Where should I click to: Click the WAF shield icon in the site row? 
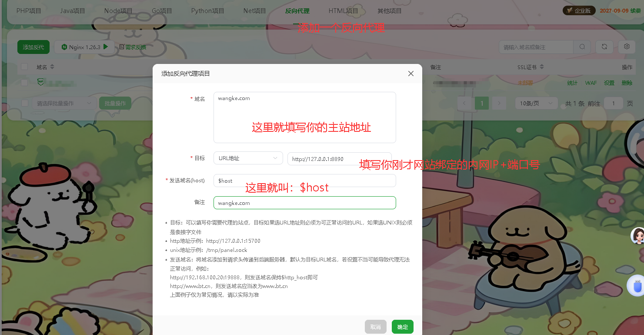(40, 82)
